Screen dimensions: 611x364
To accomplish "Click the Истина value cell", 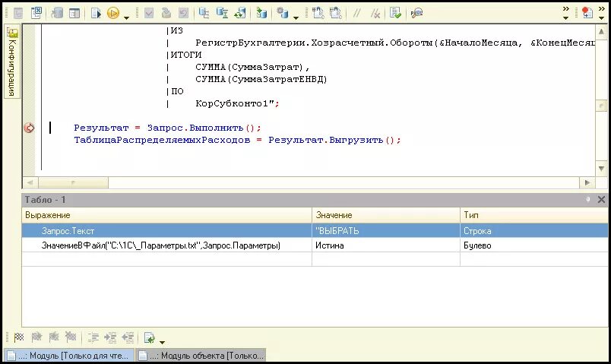I will (x=386, y=245).
